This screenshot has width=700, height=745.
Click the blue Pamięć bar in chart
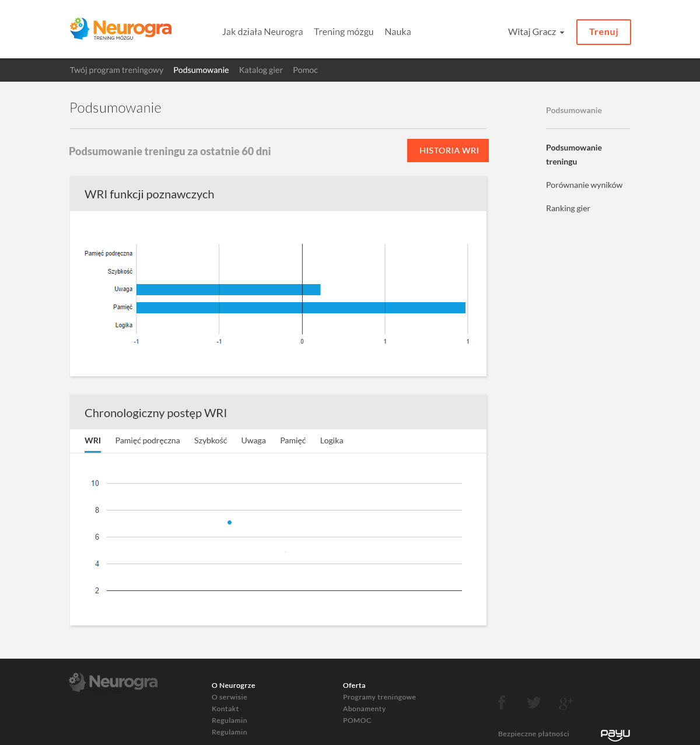300,307
